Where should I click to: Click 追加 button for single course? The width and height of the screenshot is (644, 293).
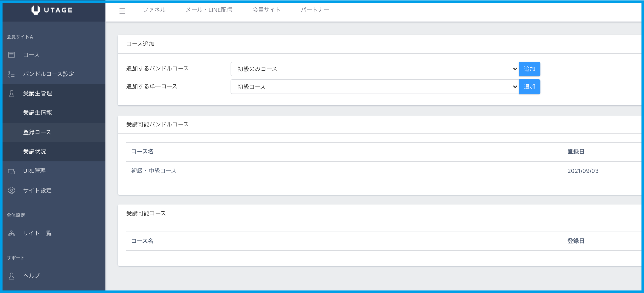(x=529, y=87)
